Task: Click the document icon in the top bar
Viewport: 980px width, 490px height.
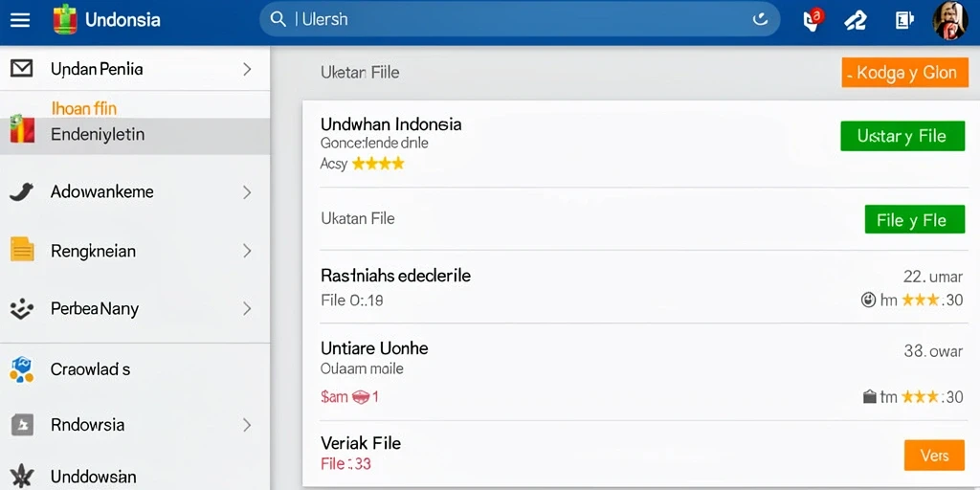Action: point(903,20)
